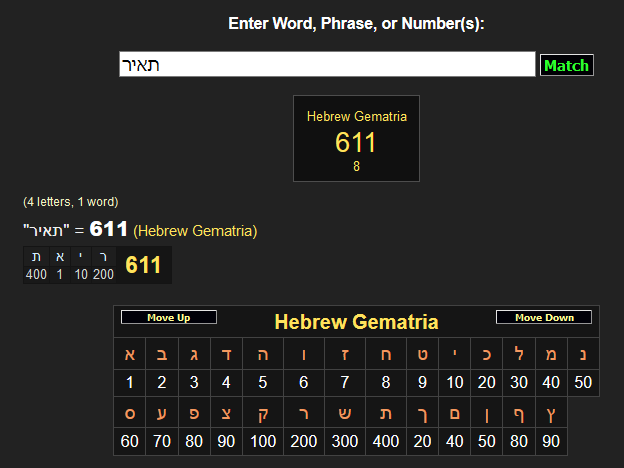The image size is (624, 468).
Task: Click the green Match button
Action: (566, 66)
